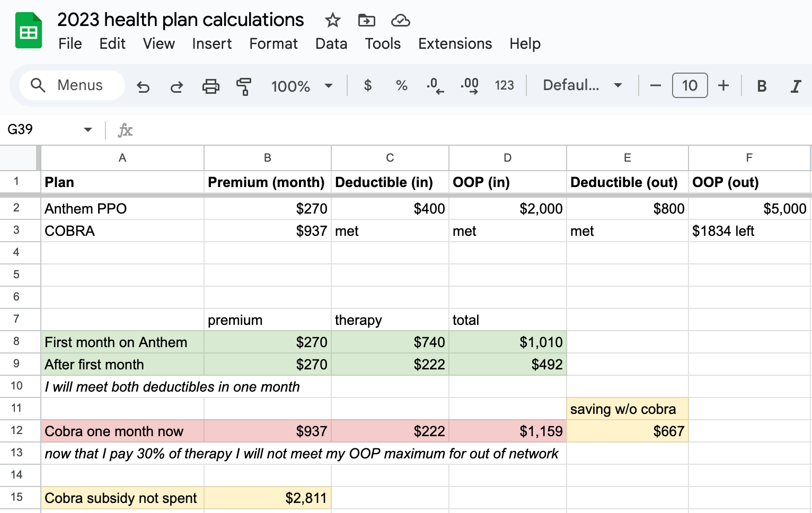Open the Format menu
Image resolution: width=812 pixels, height=513 pixels.
point(273,43)
